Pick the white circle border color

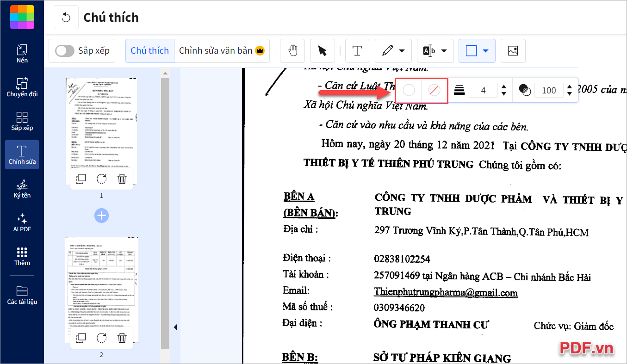point(409,90)
